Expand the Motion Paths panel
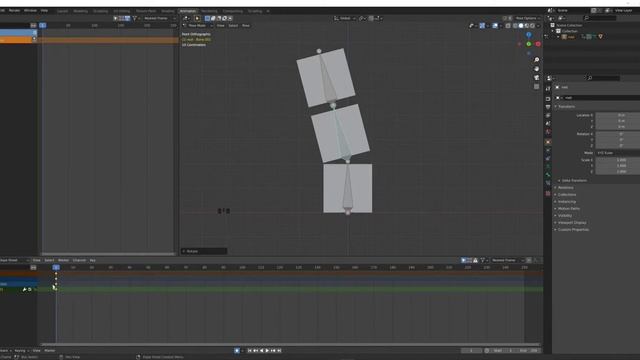 tap(569, 209)
